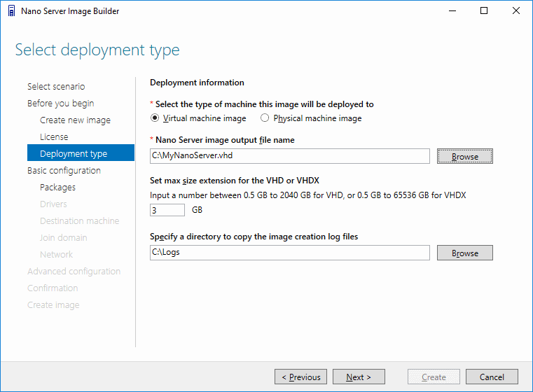
Task: Click the Previous button
Action: tap(301, 377)
